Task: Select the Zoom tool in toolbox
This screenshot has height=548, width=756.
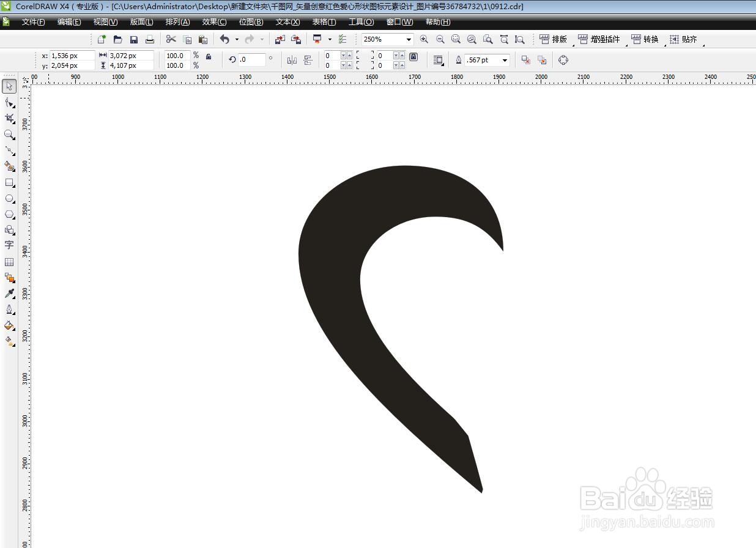Action: pyautogui.click(x=9, y=134)
